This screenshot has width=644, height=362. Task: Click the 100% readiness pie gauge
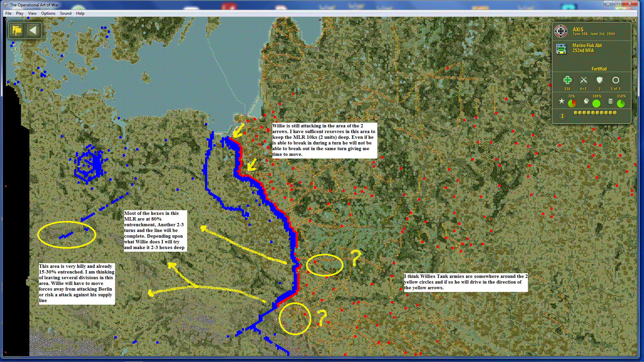[x=596, y=104]
